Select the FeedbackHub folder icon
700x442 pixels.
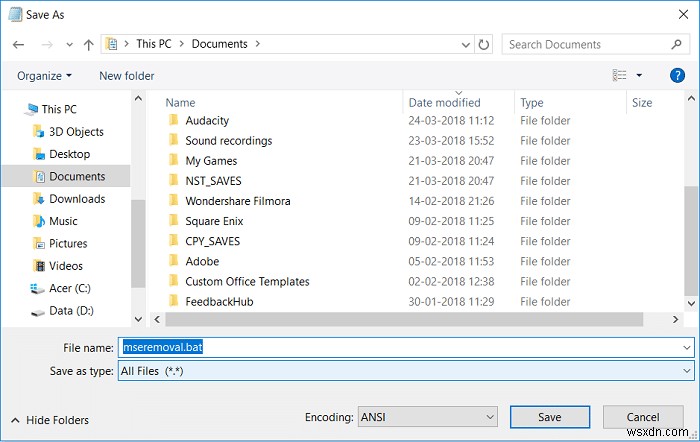point(174,301)
